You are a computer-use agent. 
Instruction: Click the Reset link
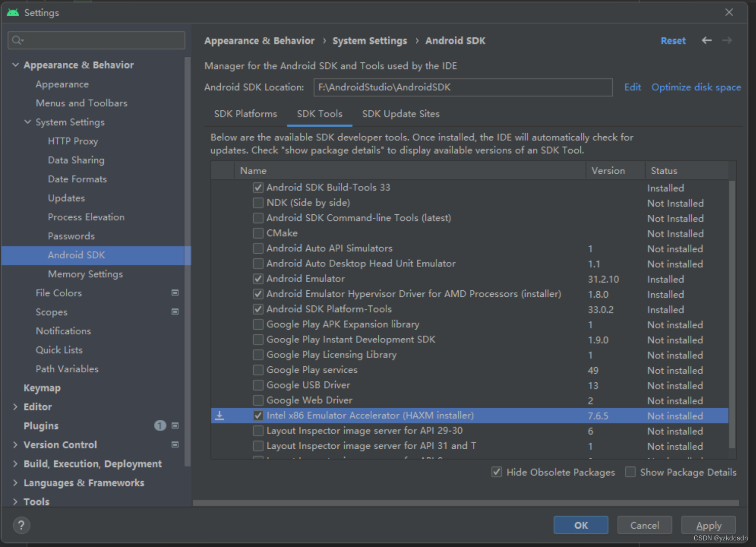[x=673, y=41]
